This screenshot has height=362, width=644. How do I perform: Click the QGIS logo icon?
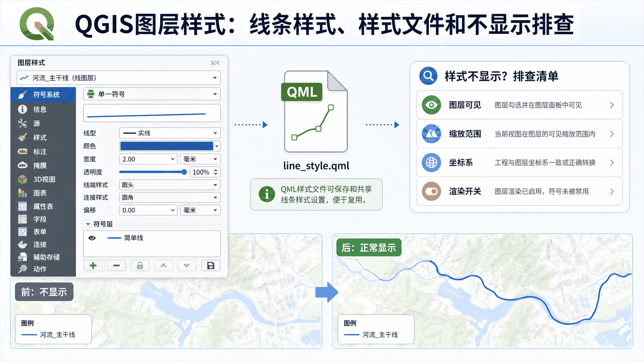point(37,24)
